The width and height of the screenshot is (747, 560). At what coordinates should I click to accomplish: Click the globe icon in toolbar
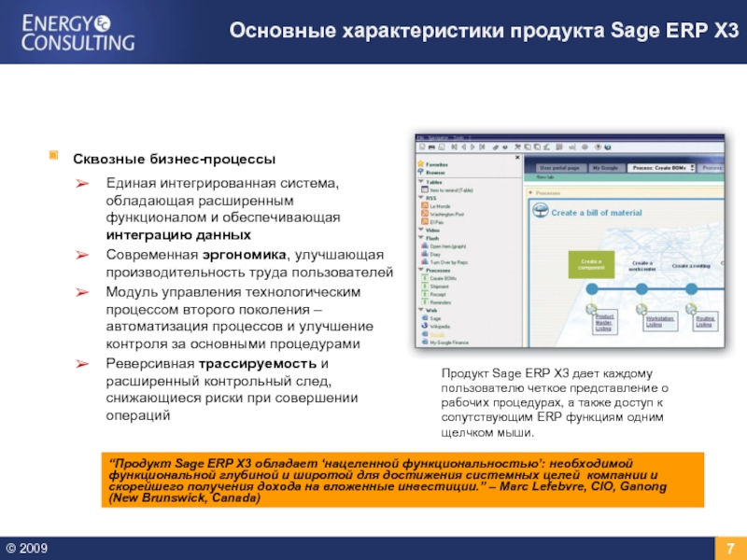tap(608, 147)
